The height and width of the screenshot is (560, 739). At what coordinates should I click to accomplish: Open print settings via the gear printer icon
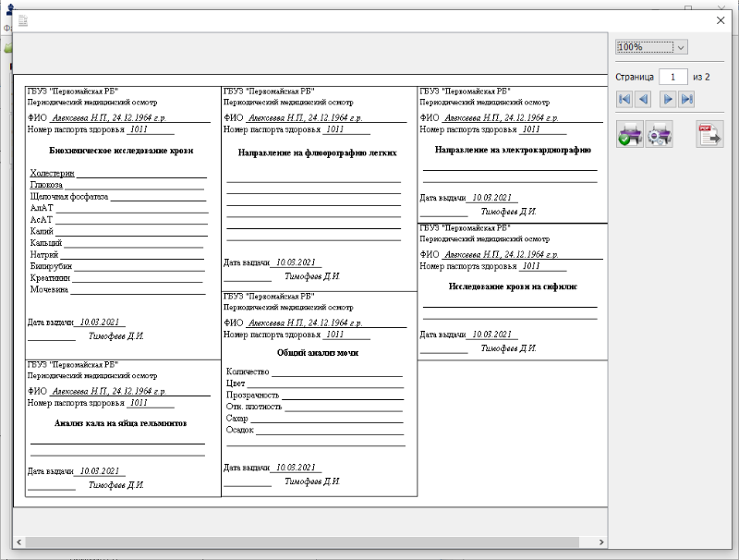click(x=659, y=135)
